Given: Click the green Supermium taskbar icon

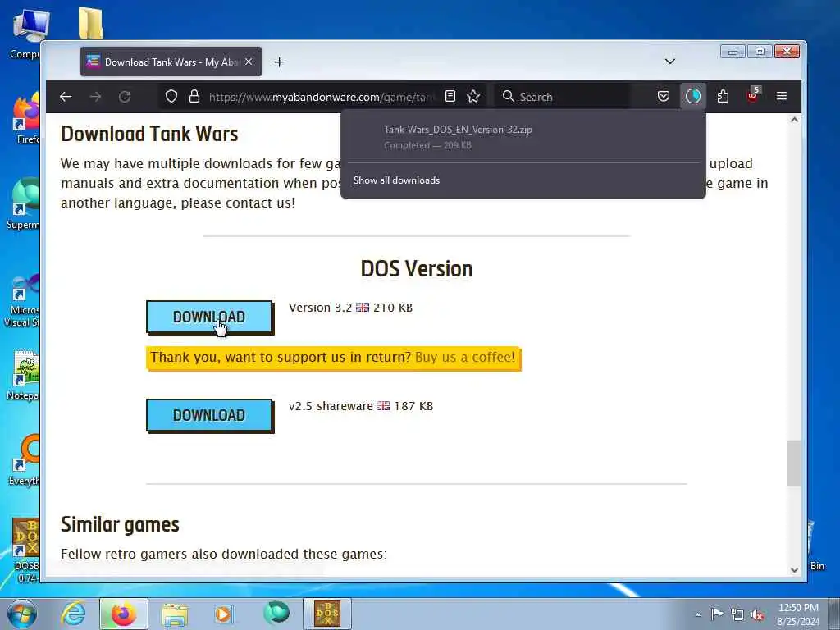Looking at the screenshot, I should (276, 613).
